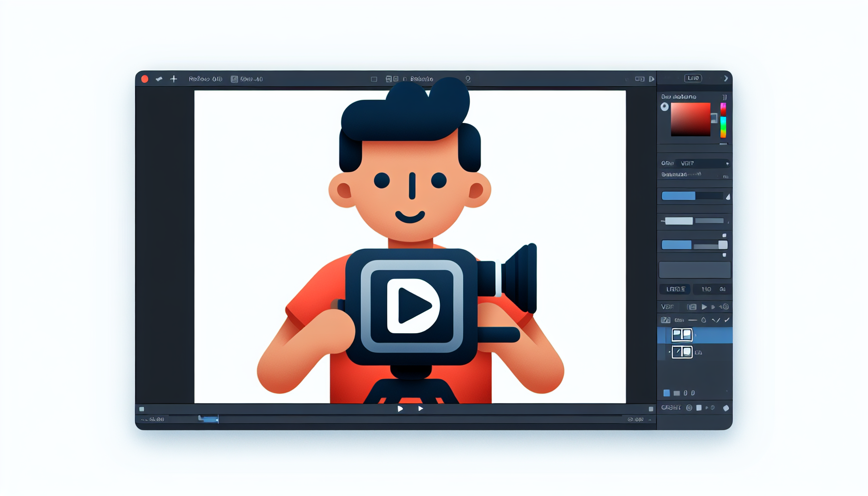
Task: Click the left play button below the canvas
Action: (x=400, y=409)
